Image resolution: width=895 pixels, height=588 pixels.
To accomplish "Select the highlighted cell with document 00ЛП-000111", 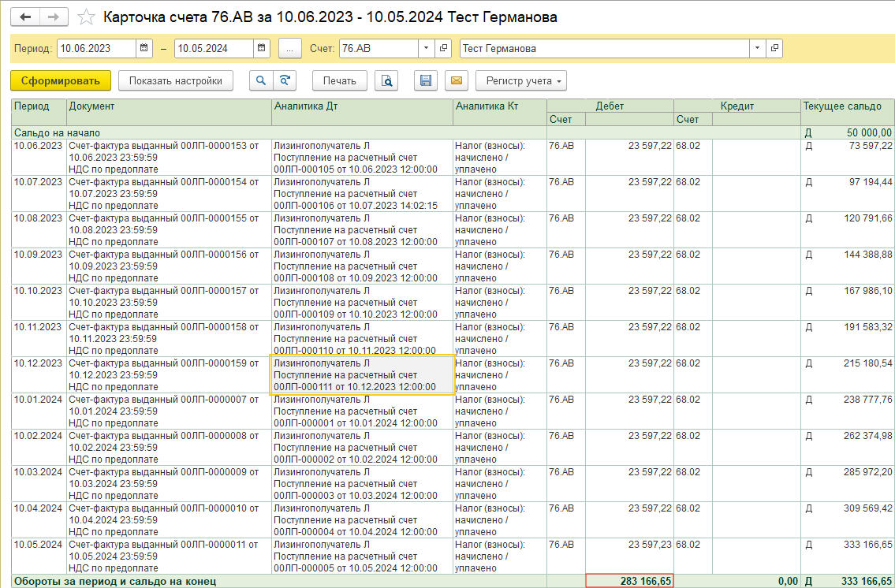I will point(362,375).
